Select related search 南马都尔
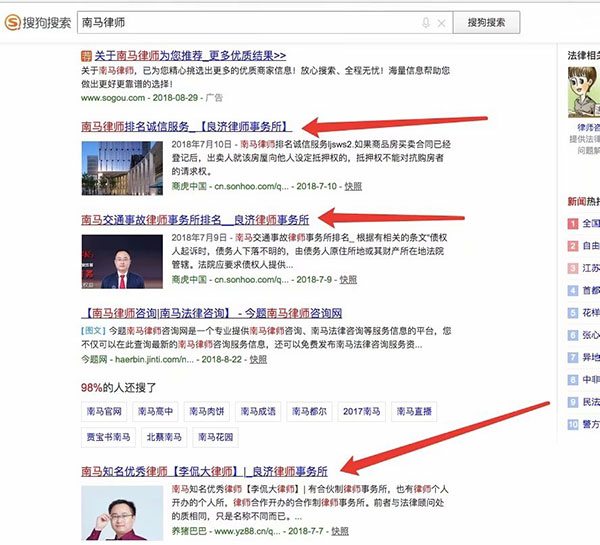600x545 pixels. (x=309, y=412)
